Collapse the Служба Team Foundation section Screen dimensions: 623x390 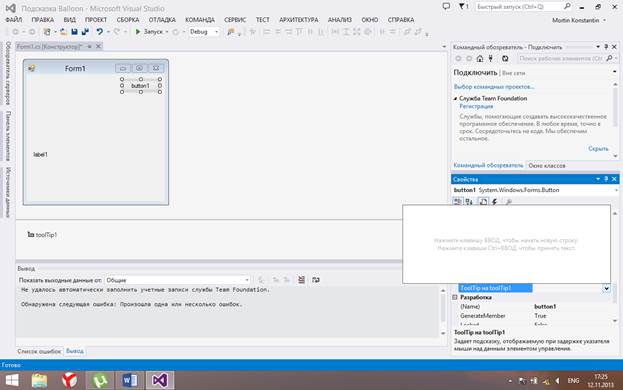[x=455, y=98]
